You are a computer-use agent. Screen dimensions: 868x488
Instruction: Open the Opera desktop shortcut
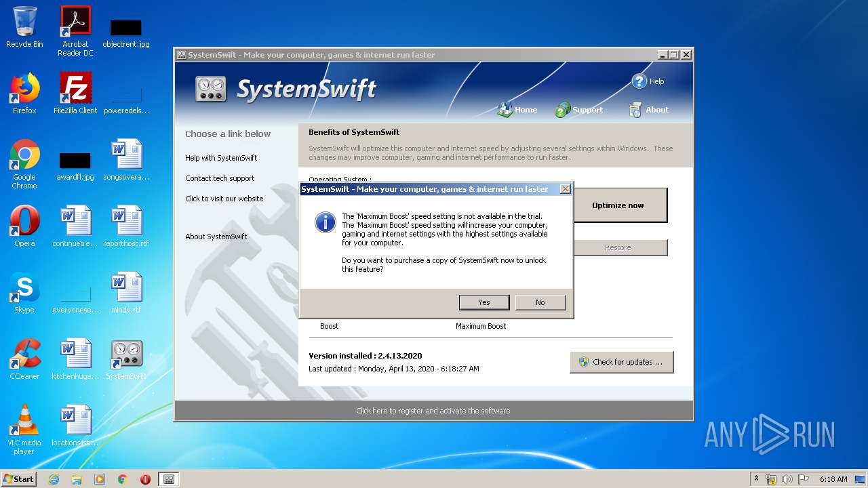tap(24, 226)
